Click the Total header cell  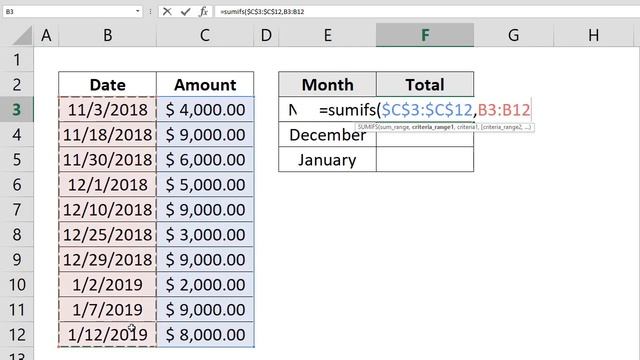tap(425, 84)
